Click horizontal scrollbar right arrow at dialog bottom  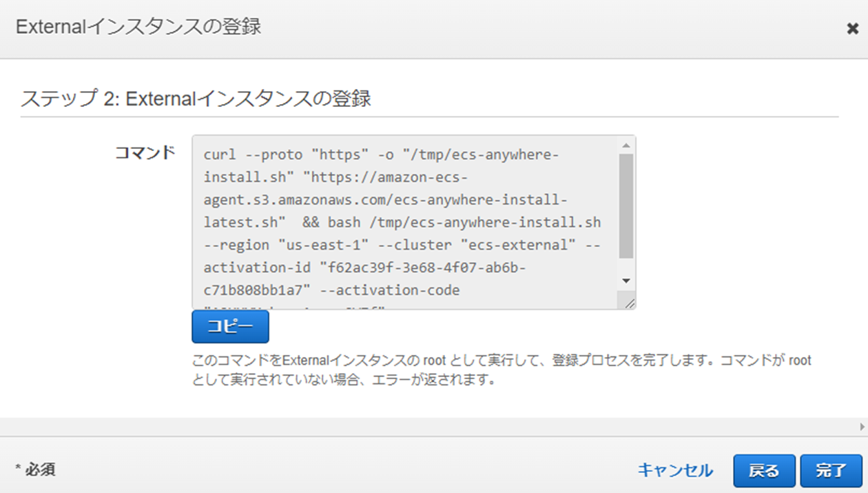click(862, 427)
